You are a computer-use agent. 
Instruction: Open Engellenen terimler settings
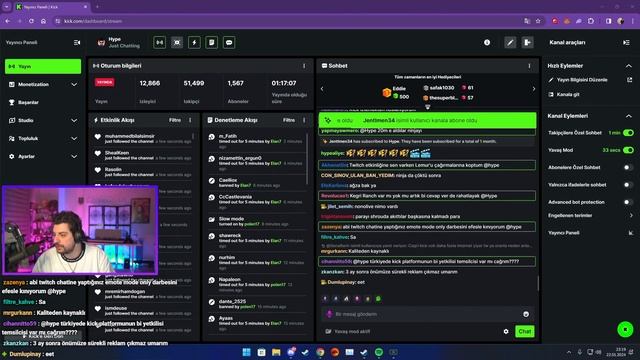(590, 216)
